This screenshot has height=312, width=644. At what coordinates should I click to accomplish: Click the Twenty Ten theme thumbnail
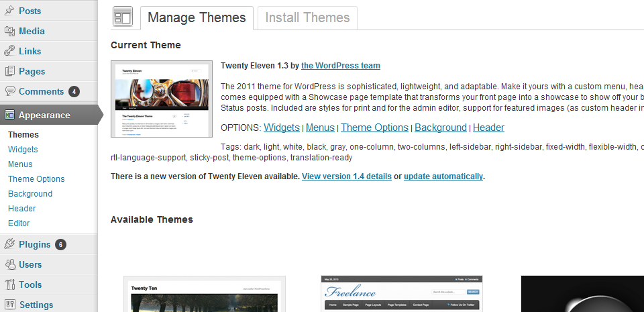click(205, 294)
